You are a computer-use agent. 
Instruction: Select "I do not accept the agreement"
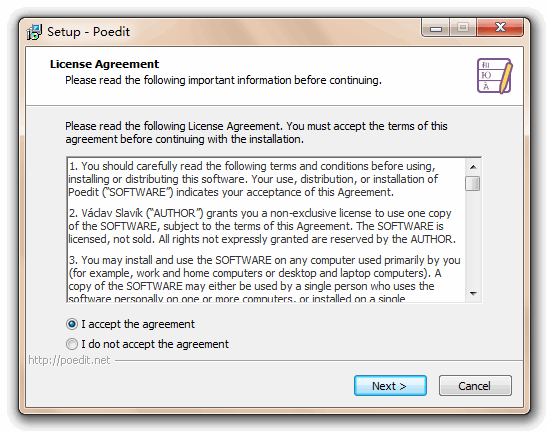click(147, 344)
